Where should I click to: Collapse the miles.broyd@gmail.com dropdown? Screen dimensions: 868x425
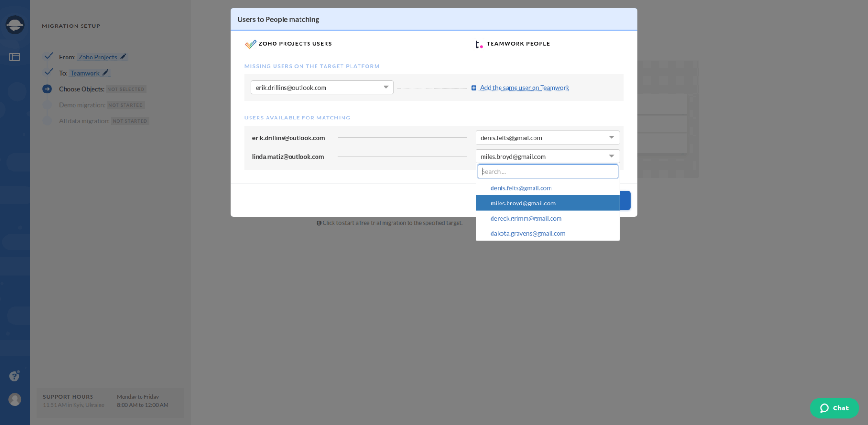[x=548, y=156]
